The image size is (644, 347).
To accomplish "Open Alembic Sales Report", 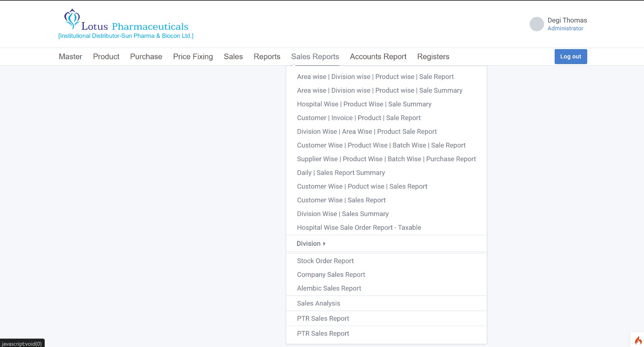I will tap(329, 288).
